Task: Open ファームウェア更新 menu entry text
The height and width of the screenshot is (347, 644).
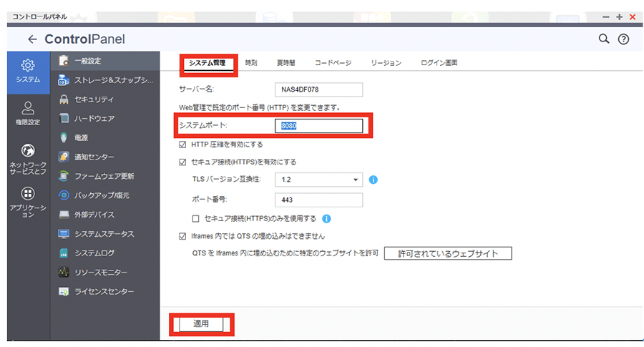Action: point(104,176)
